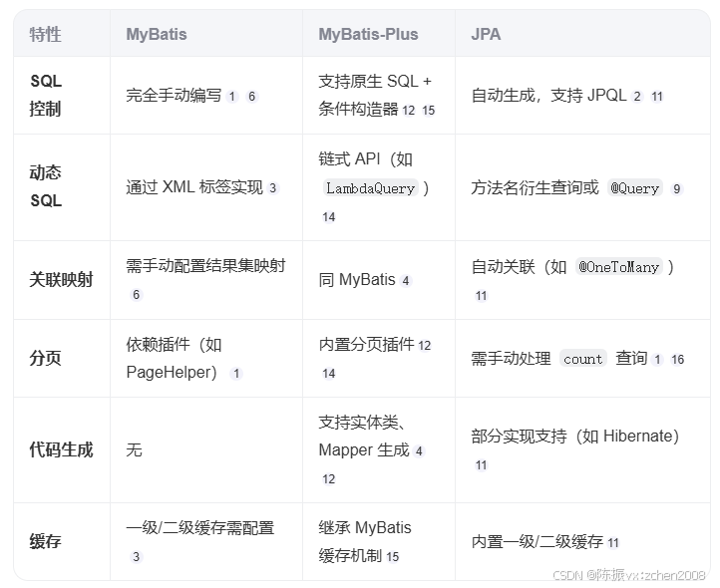Click 内置分页插件 cell text

point(366,344)
